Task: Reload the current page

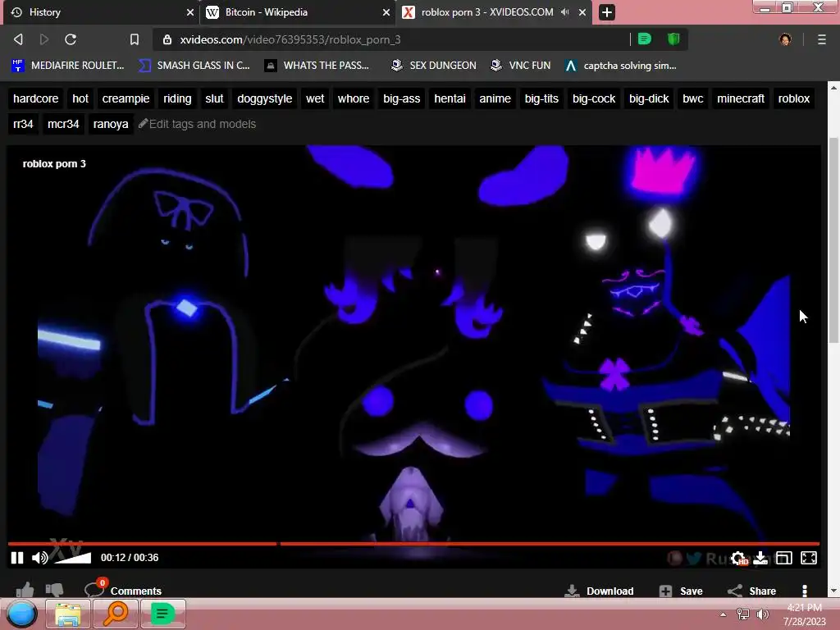Action: click(x=71, y=39)
